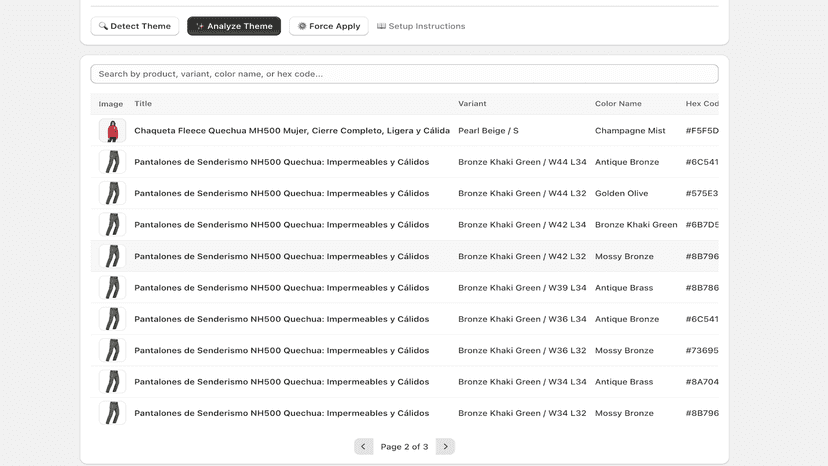Viewport: 828px width, 466px height.
Task: Select hex code #575E3 in W44 L32 row
Action: [702, 193]
